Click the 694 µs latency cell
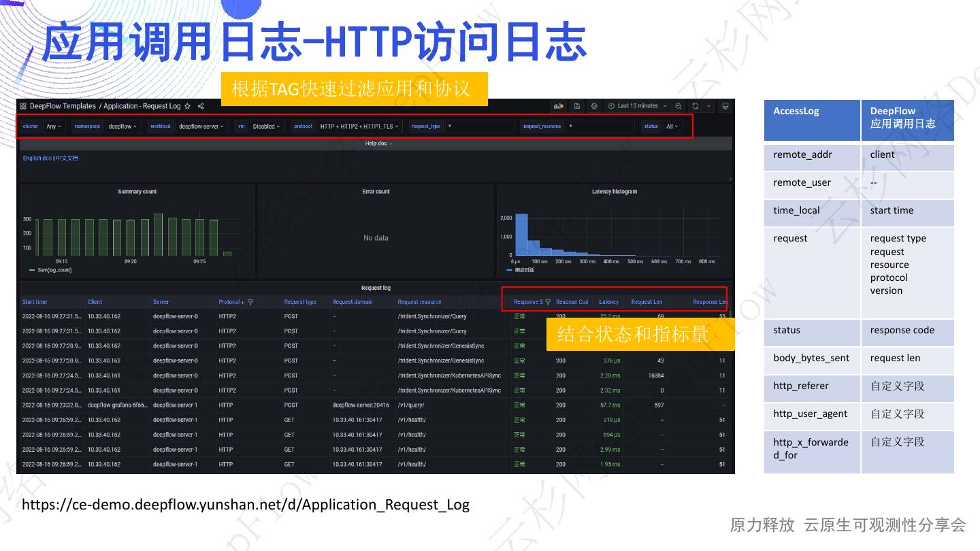Screen dimensions: 980x551 [612, 435]
